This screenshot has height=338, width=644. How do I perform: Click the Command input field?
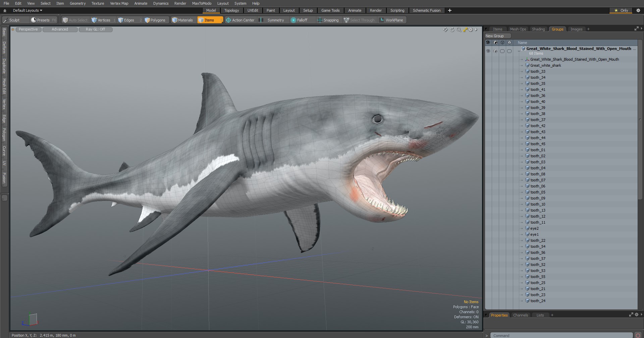tap(561, 335)
